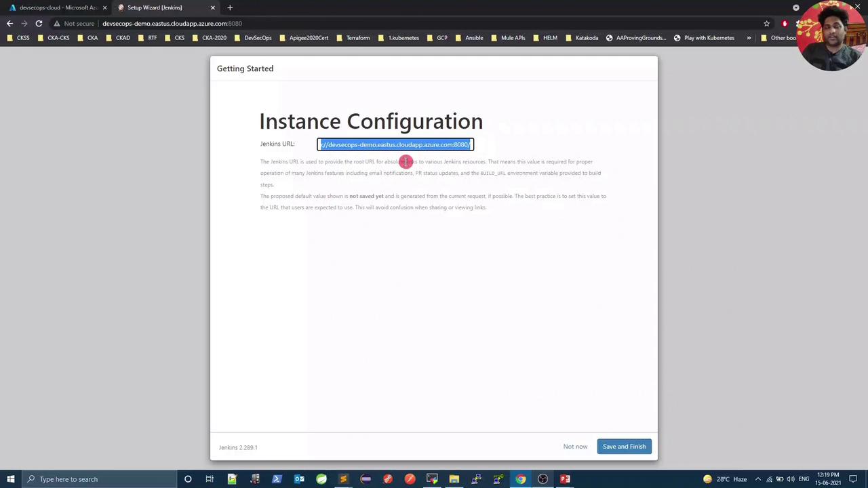Screen dimensions: 868x488
Task: Open PowerPoint from the taskbar
Action: click(565, 479)
